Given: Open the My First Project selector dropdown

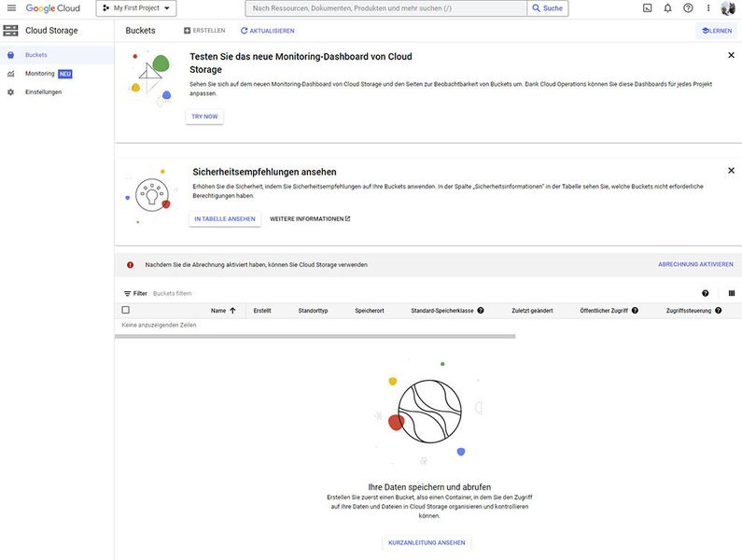Looking at the screenshot, I should 136,8.
